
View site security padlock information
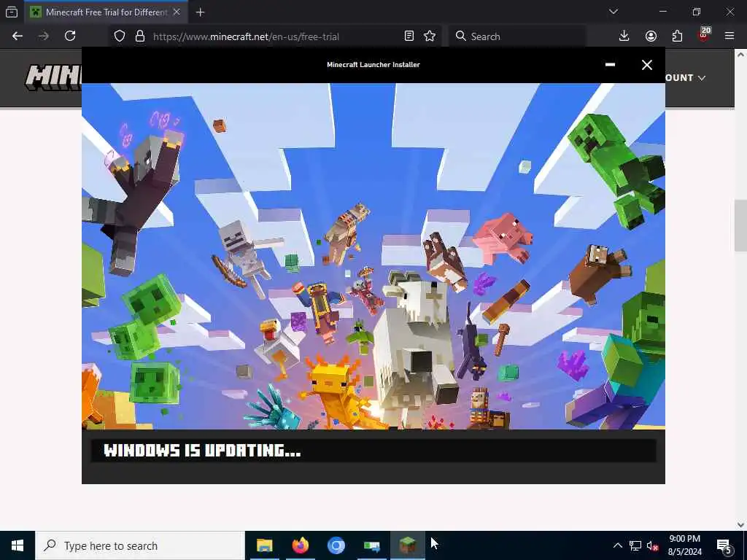[x=140, y=36]
